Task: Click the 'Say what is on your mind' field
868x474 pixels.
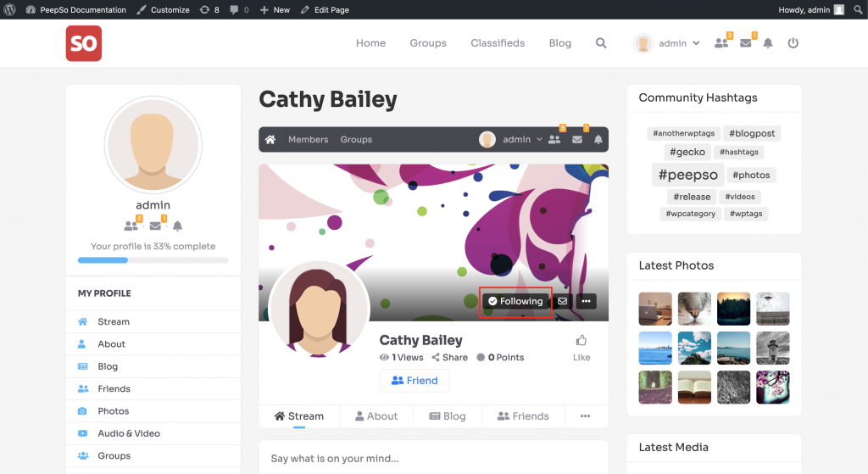Action: (x=433, y=459)
